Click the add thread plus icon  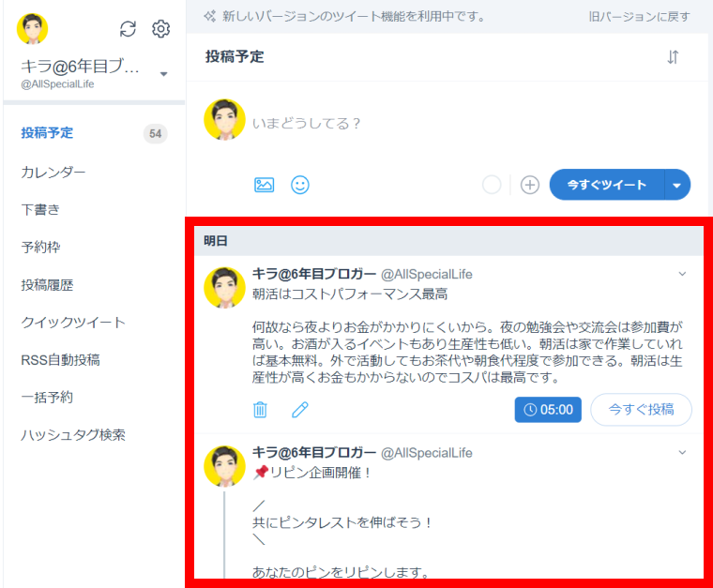[x=530, y=185]
